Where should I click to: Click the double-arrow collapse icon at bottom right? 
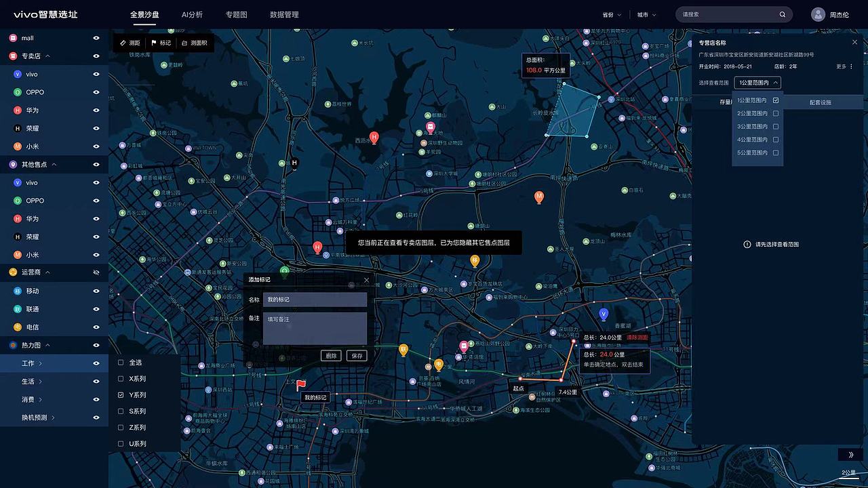(850, 455)
